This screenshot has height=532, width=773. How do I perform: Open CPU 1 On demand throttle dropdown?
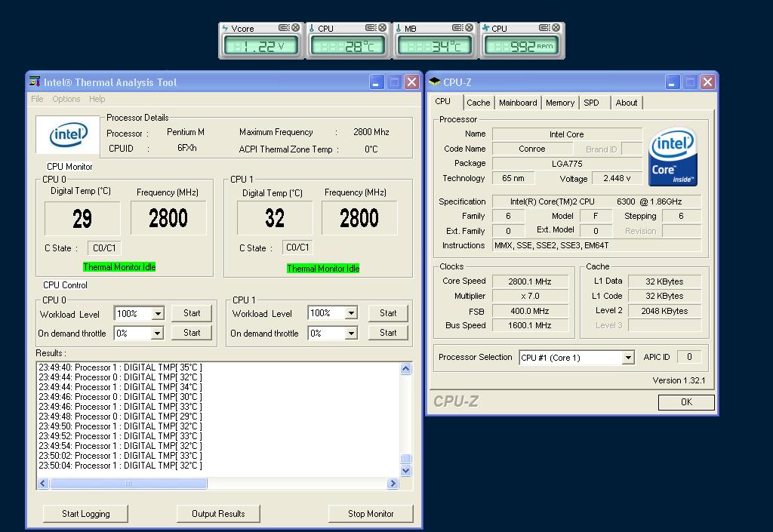pyautogui.click(x=351, y=334)
